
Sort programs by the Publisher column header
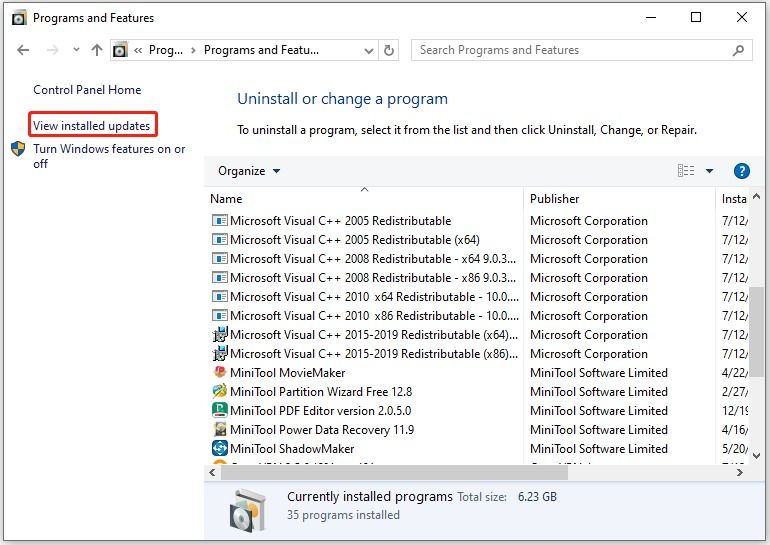tap(555, 199)
